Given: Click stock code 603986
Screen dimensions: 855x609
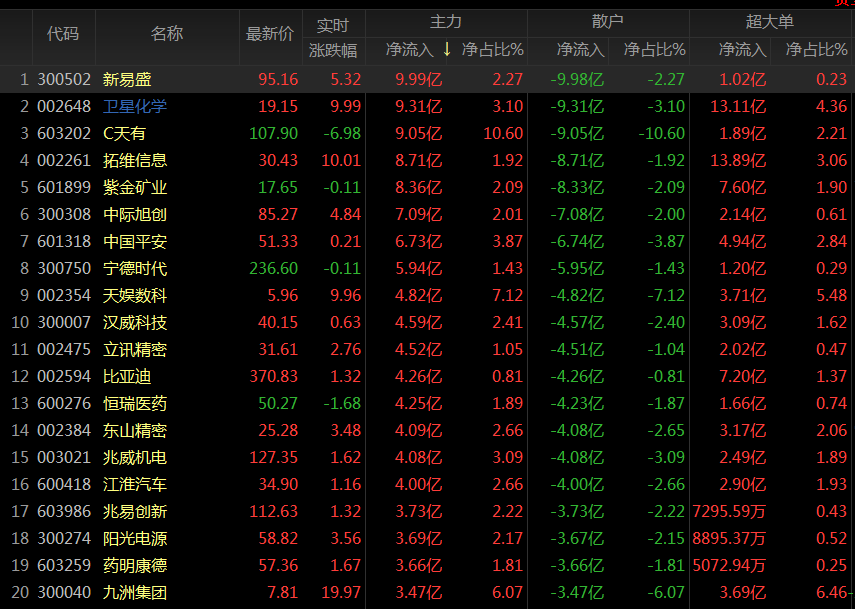Looking at the screenshot, I should (64, 511).
